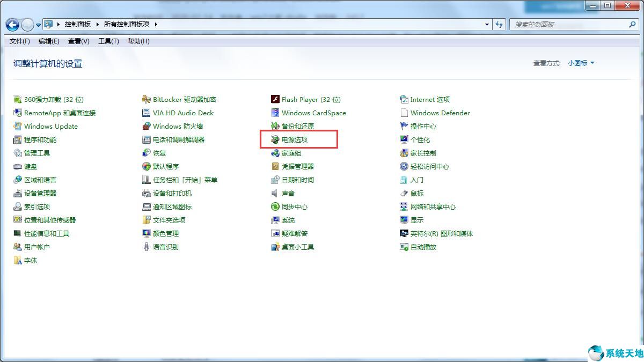Open the 性能信息和工具 link

[x=47, y=233]
